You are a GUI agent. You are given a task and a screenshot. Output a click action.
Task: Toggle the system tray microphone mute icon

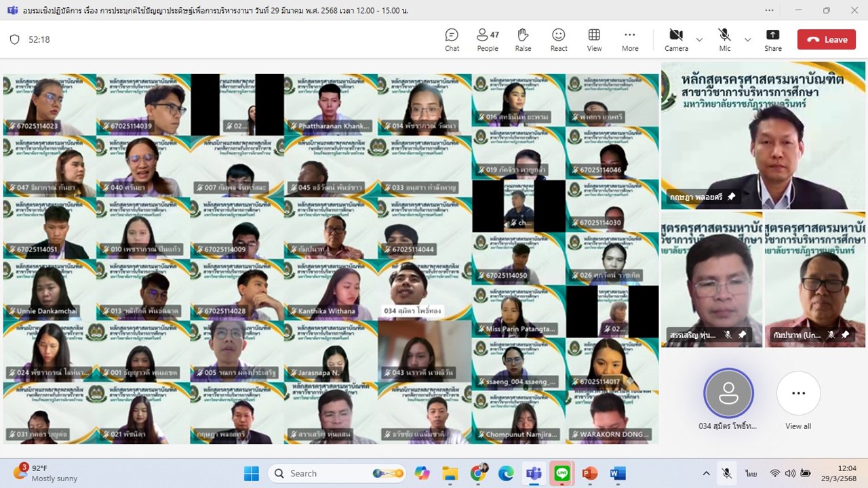pos(726,473)
